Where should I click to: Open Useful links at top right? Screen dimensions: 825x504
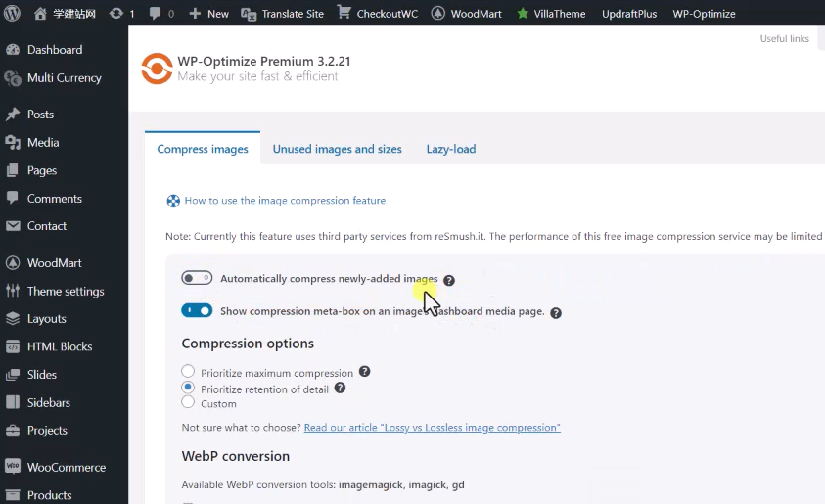coord(785,38)
